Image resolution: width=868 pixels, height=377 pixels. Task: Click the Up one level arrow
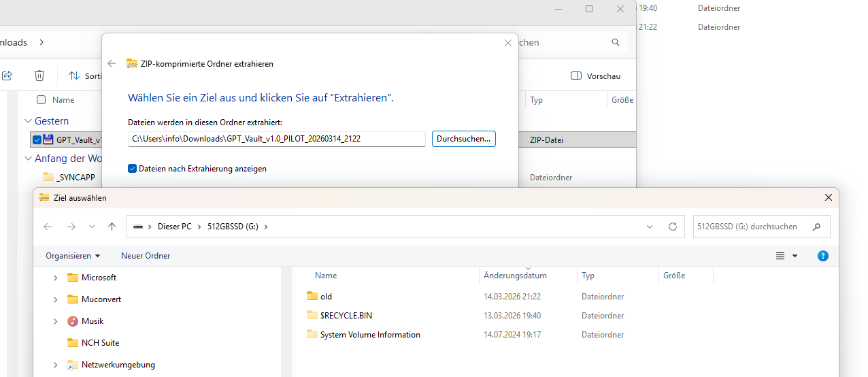point(112,227)
